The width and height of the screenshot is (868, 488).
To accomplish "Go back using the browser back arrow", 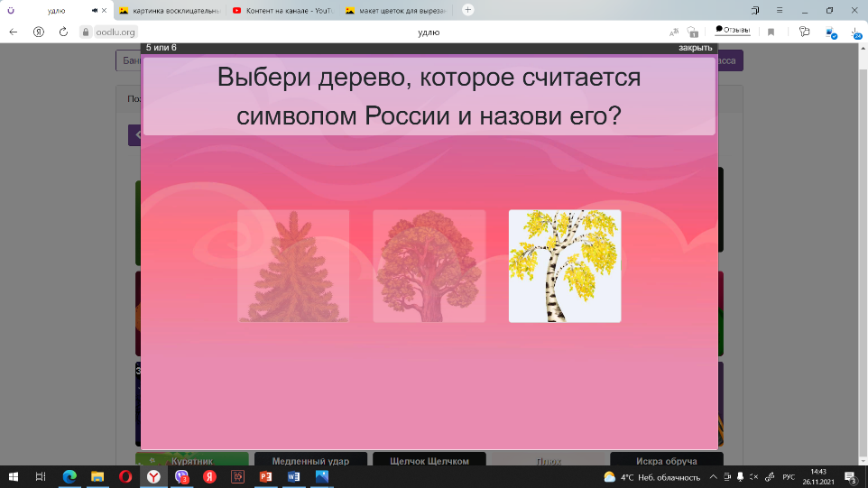I will click(x=14, y=32).
